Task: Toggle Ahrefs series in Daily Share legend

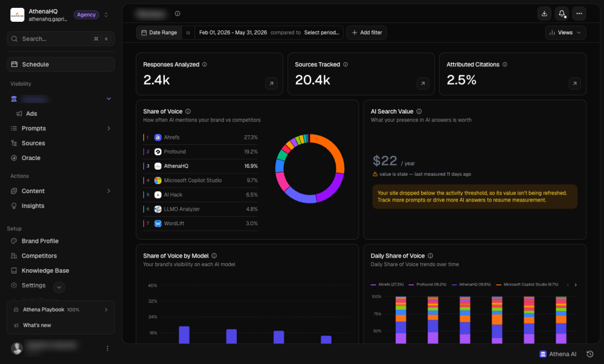Action: pyautogui.click(x=387, y=284)
